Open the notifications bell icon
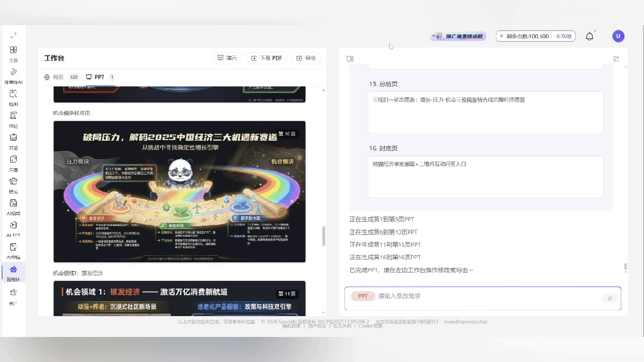Screen dimensions: 644x362 [589, 36]
